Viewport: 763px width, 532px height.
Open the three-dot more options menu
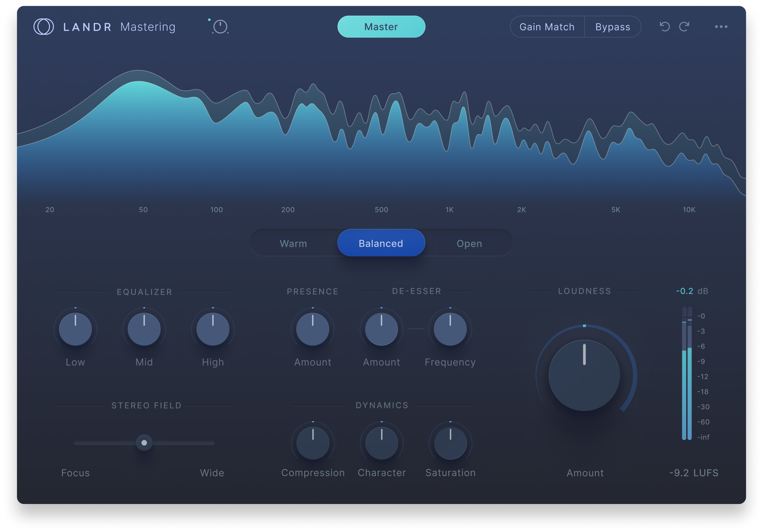[721, 27]
